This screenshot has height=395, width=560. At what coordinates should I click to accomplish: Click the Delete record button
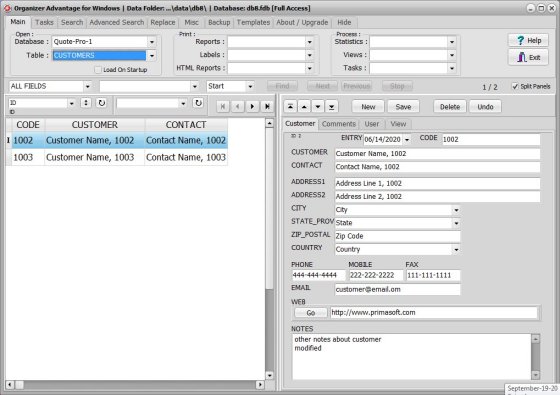coord(450,107)
